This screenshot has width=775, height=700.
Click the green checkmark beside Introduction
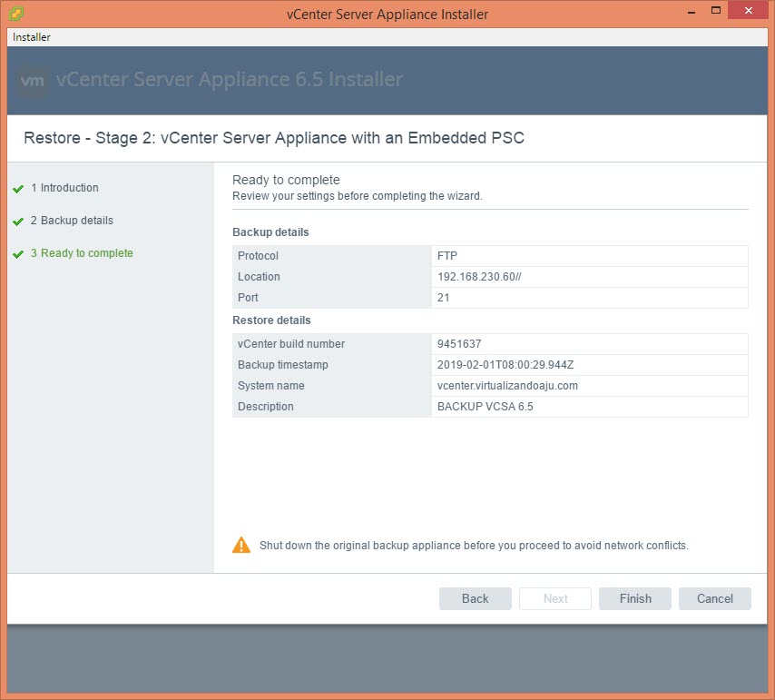18,189
